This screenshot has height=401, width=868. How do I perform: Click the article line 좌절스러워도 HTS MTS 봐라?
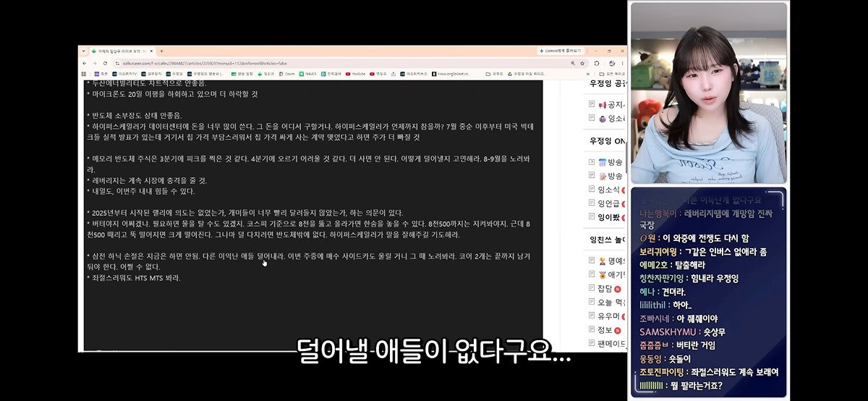point(133,278)
